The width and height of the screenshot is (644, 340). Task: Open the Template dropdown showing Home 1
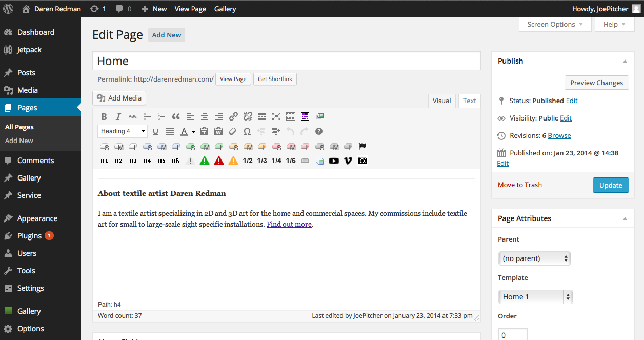pyautogui.click(x=535, y=297)
